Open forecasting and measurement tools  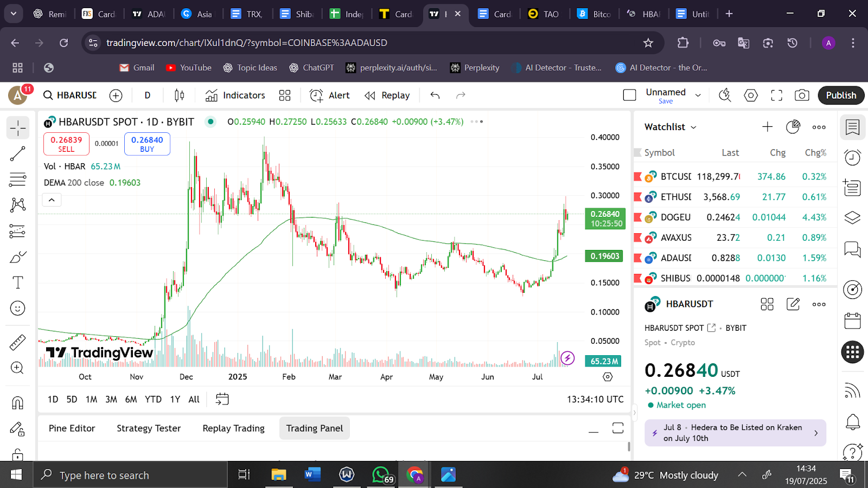click(x=18, y=231)
